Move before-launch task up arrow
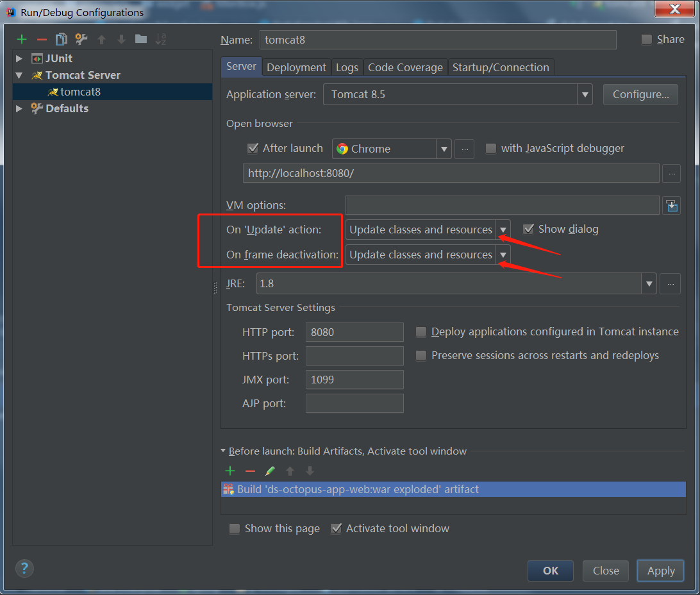This screenshot has height=595, width=700. [290, 471]
